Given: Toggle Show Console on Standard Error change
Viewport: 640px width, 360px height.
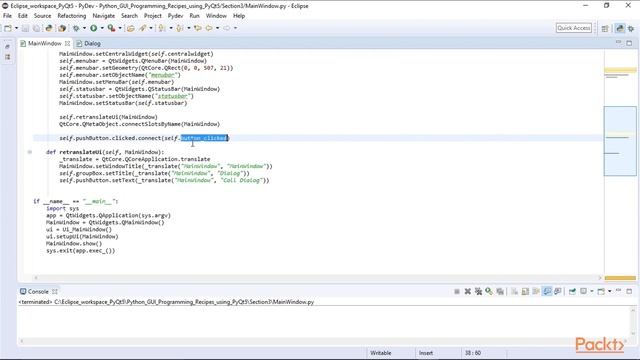Looking at the screenshot, I should point(558,291).
